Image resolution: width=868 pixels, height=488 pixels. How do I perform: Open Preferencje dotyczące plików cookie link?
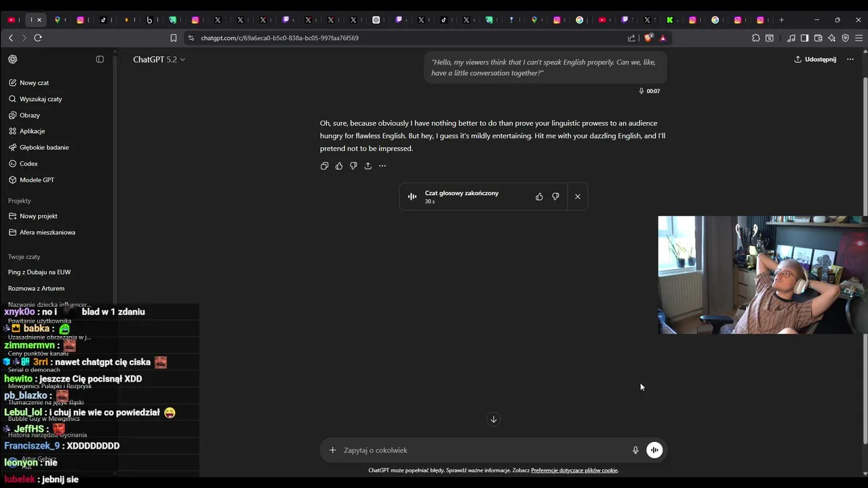coord(574,470)
